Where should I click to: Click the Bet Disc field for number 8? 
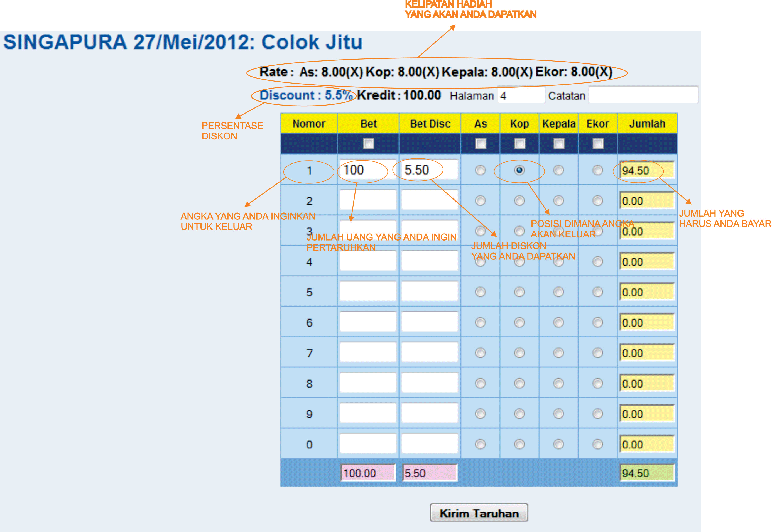point(430,383)
